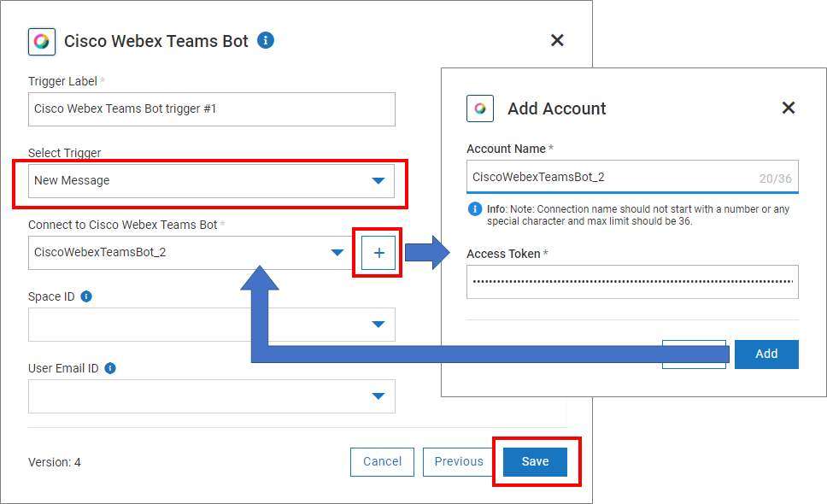
Task: Click the plus icon to add an account
Action: click(x=378, y=253)
